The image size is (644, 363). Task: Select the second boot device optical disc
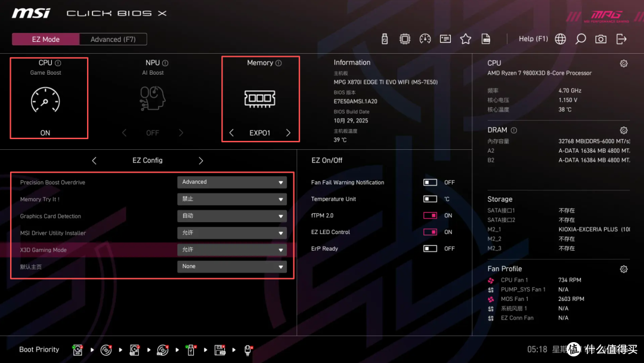click(x=106, y=350)
